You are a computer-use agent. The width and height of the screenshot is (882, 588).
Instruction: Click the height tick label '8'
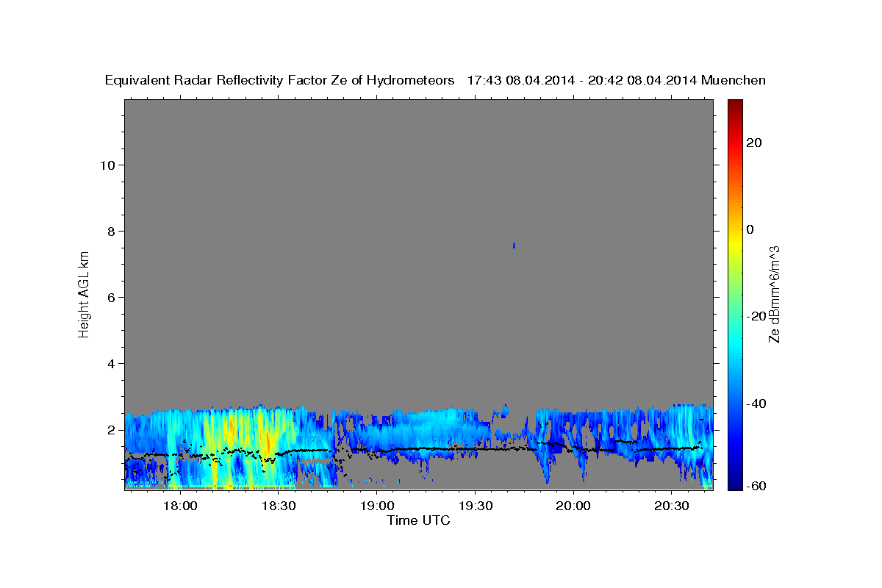(x=110, y=231)
